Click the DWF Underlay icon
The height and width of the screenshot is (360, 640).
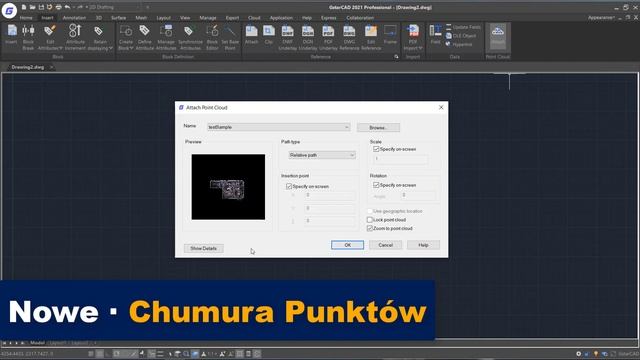tap(287, 37)
